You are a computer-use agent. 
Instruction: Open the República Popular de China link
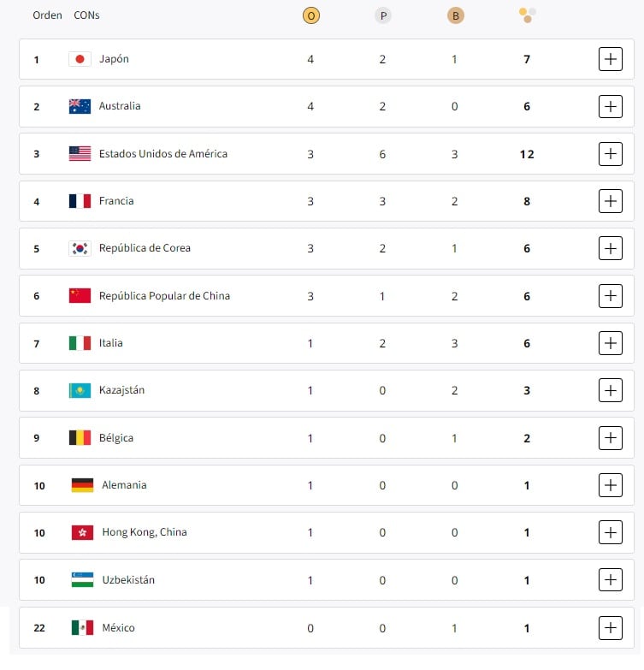pos(164,296)
